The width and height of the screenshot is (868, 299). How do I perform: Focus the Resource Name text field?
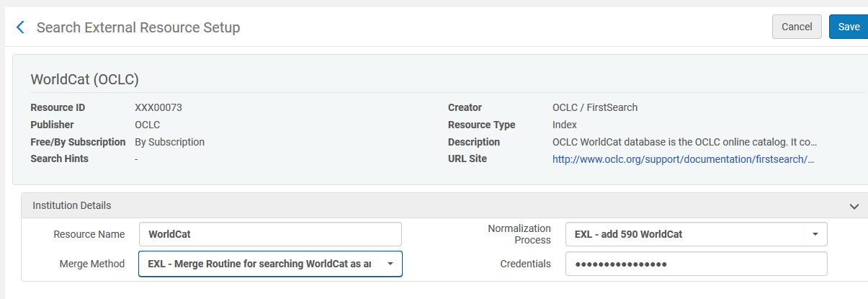pos(270,234)
